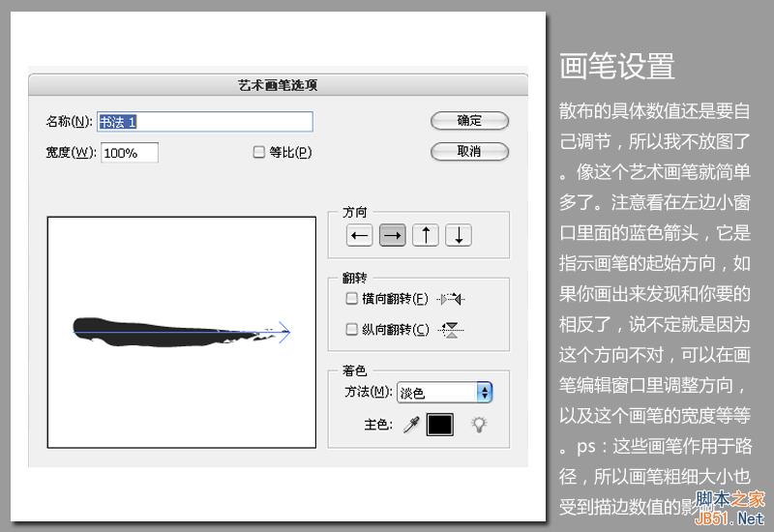Enable the 横向翻转(F) checkbox

tap(351, 299)
